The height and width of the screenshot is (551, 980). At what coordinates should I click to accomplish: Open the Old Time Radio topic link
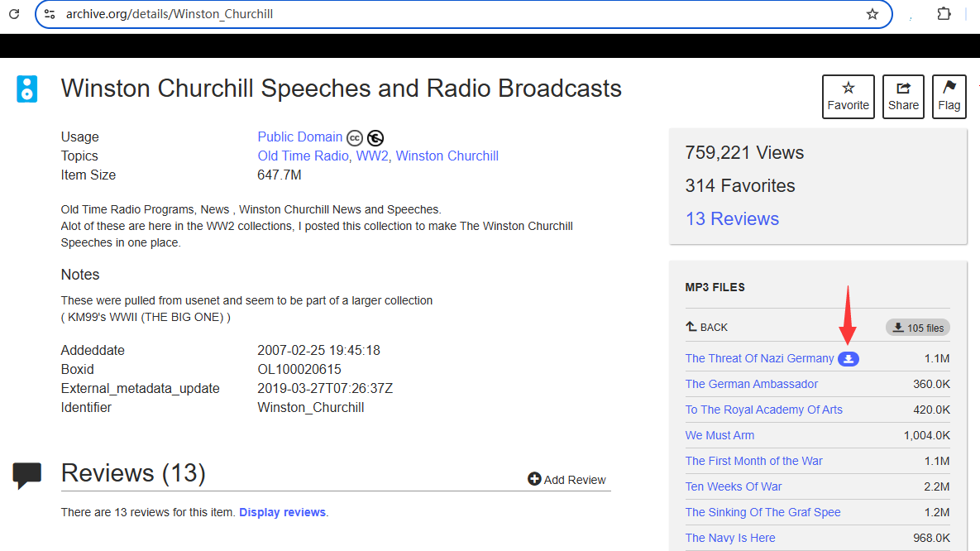point(304,156)
